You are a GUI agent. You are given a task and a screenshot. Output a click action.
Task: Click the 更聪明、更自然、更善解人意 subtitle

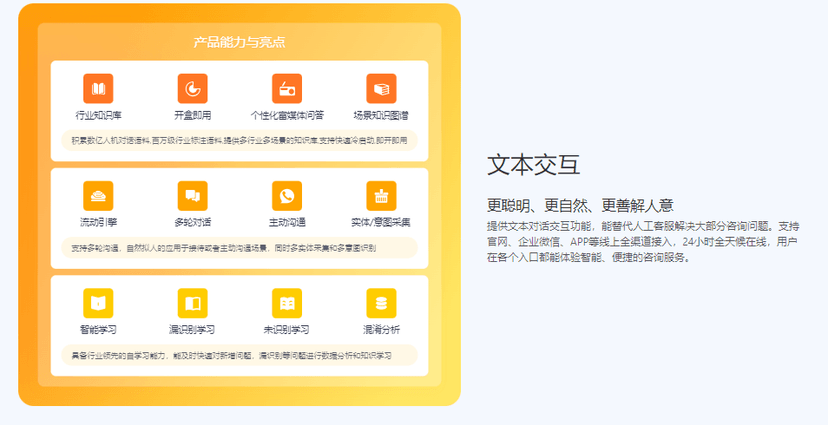point(580,205)
